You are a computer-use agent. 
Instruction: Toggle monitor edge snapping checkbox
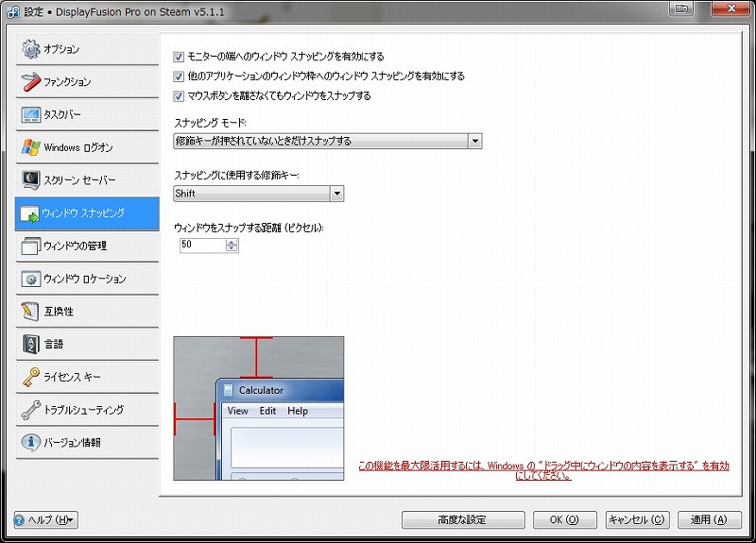tap(179, 57)
